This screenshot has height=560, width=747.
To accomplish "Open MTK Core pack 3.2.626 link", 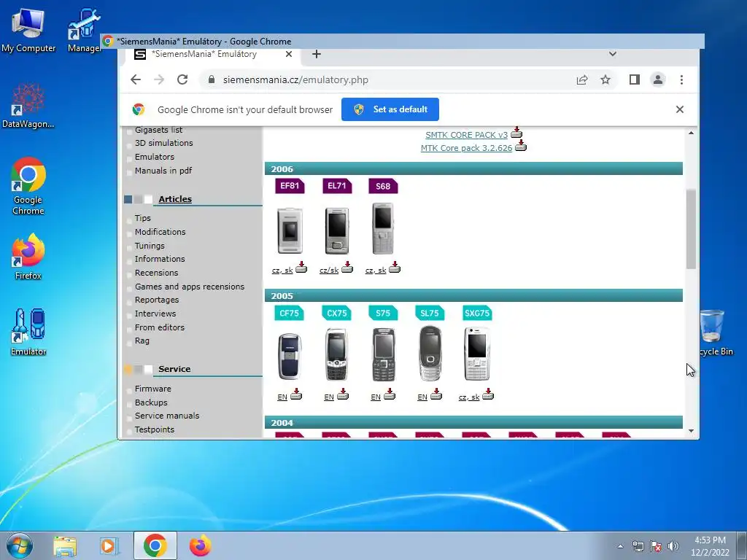I will pyautogui.click(x=466, y=148).
